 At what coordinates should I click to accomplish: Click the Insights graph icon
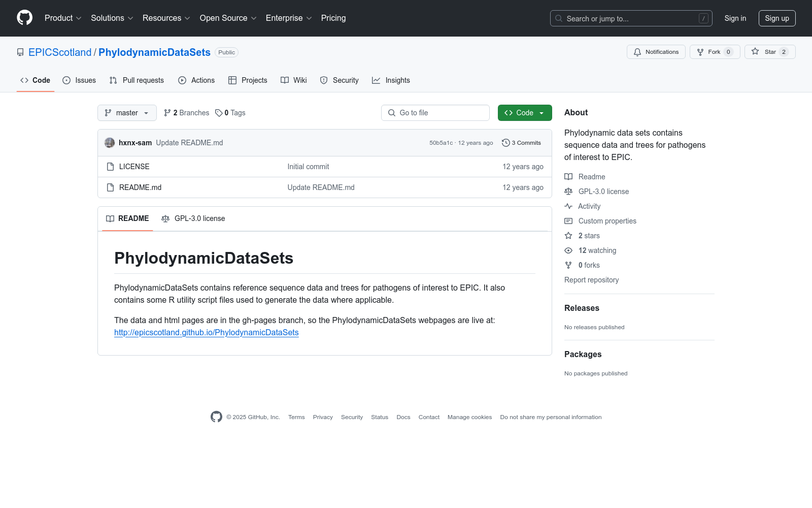tap(376, 80)
